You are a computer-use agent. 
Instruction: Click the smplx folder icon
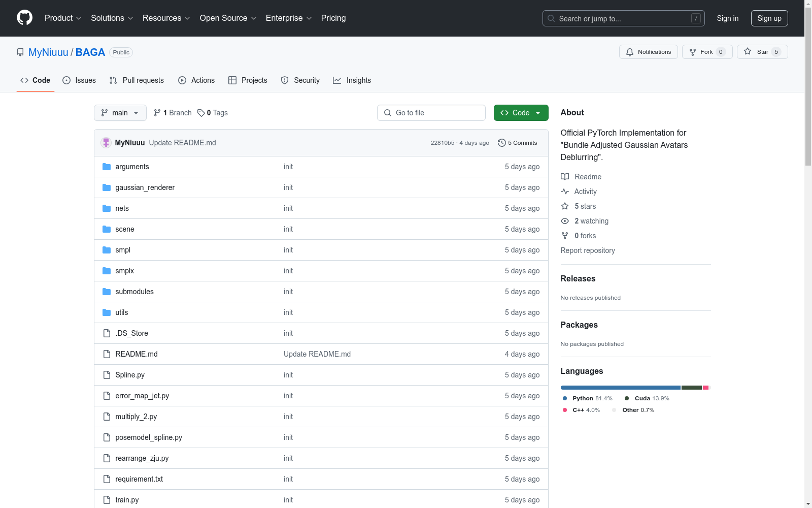point(107,271)
